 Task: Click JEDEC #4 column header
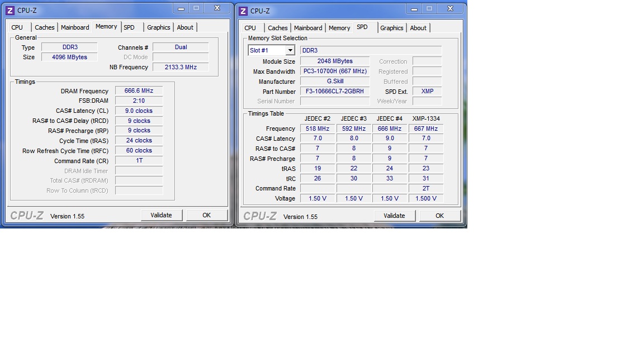[389, 118]
